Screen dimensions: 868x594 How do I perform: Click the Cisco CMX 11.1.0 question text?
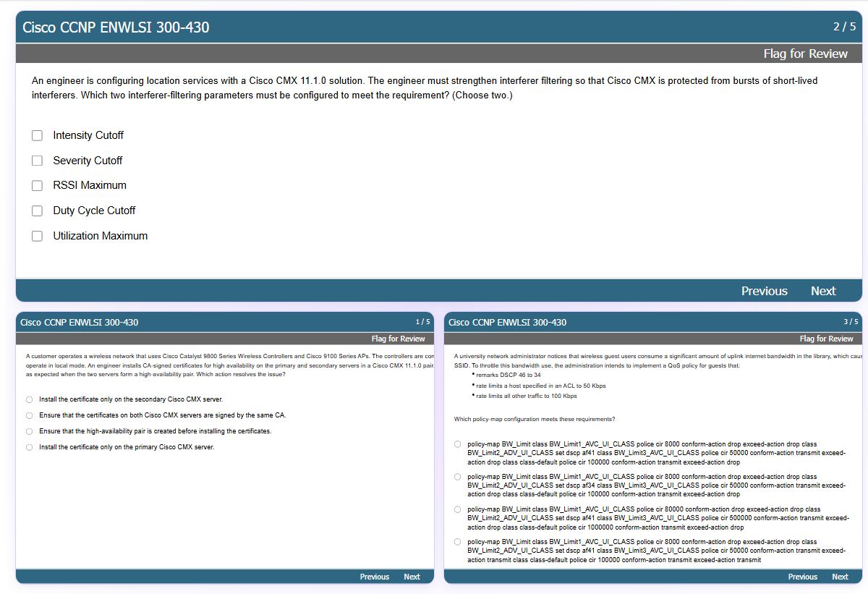[425, 88]
